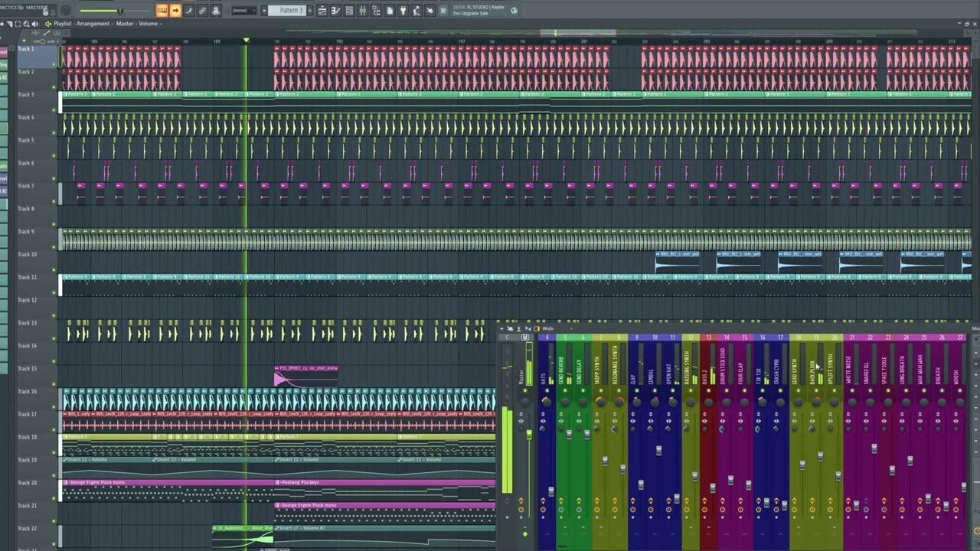Open the Arrangement breadcrumb menu

click(x=93, y=24)
